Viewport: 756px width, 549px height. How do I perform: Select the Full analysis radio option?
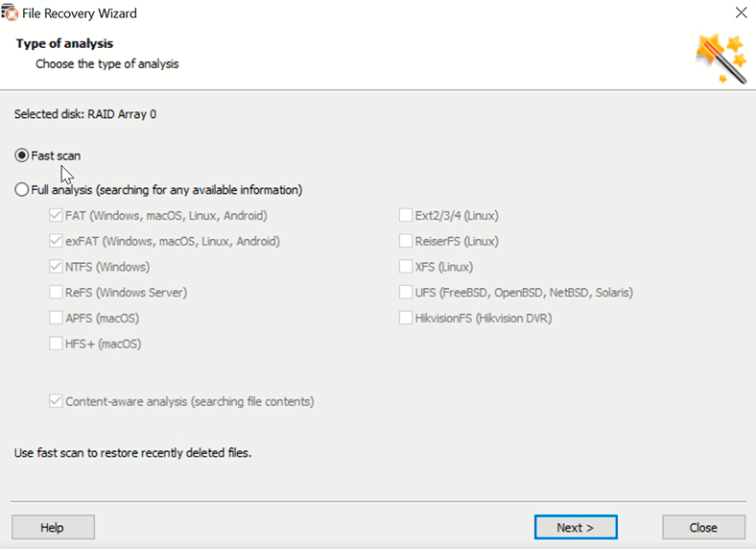point(22,190)
